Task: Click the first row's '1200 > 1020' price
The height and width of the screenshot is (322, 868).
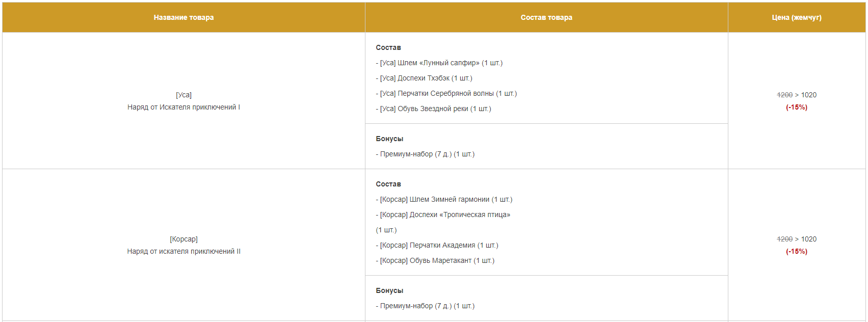Action: click(x=796, y=95)
